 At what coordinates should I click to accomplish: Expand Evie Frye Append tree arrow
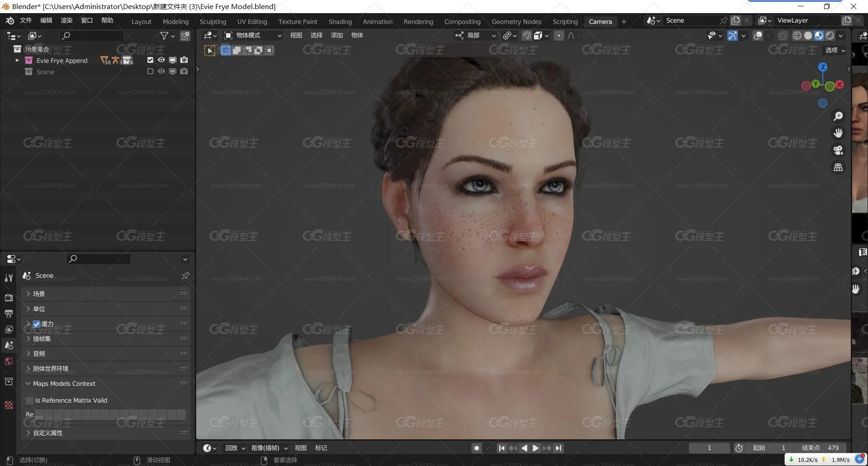point(17,60)
